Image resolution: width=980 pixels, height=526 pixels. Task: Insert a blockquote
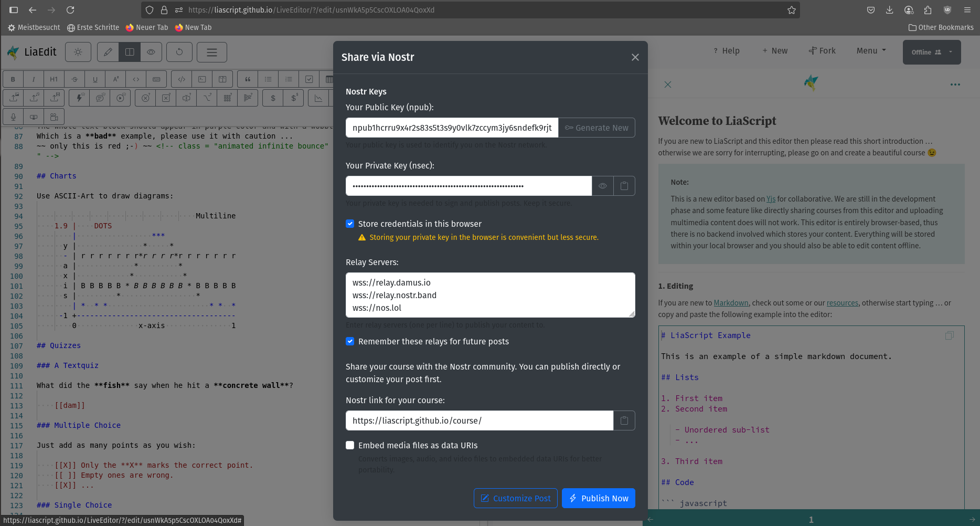point(248,79)
